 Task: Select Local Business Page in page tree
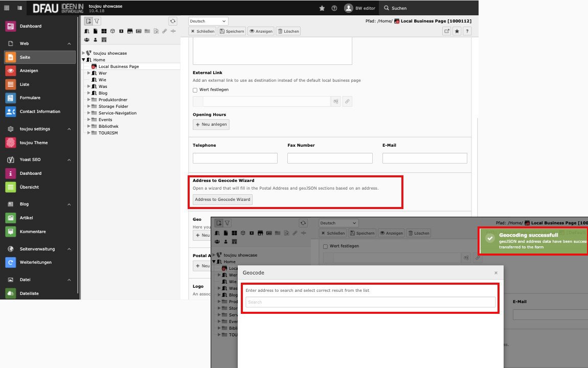[118, 66]
